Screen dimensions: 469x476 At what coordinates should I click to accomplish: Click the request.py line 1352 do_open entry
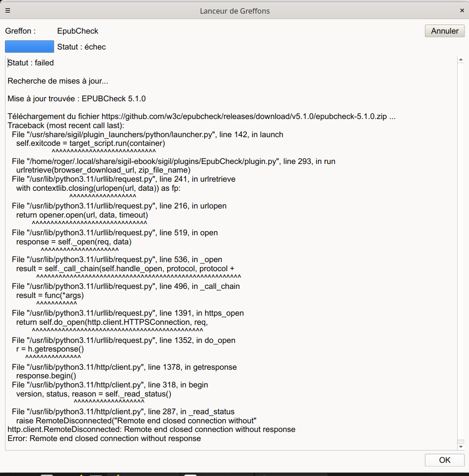[x=124, y=340]
